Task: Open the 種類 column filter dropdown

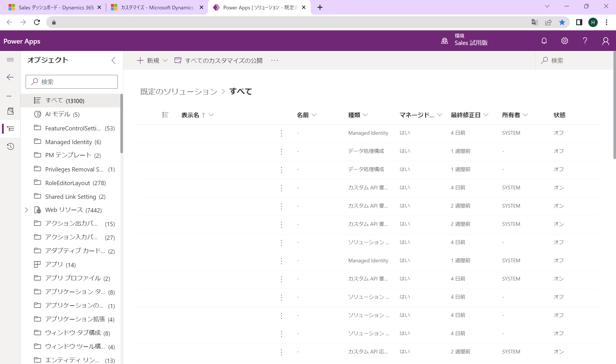Action: [x=365, y=115]
